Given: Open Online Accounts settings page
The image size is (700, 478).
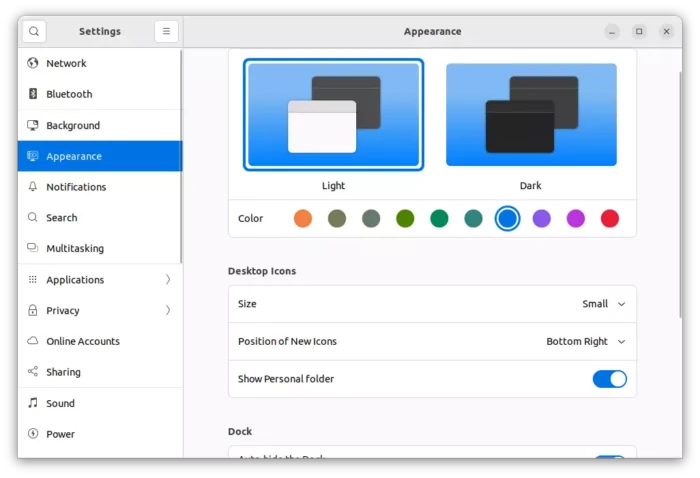Looking at the screenshot, I should point(100,341).
